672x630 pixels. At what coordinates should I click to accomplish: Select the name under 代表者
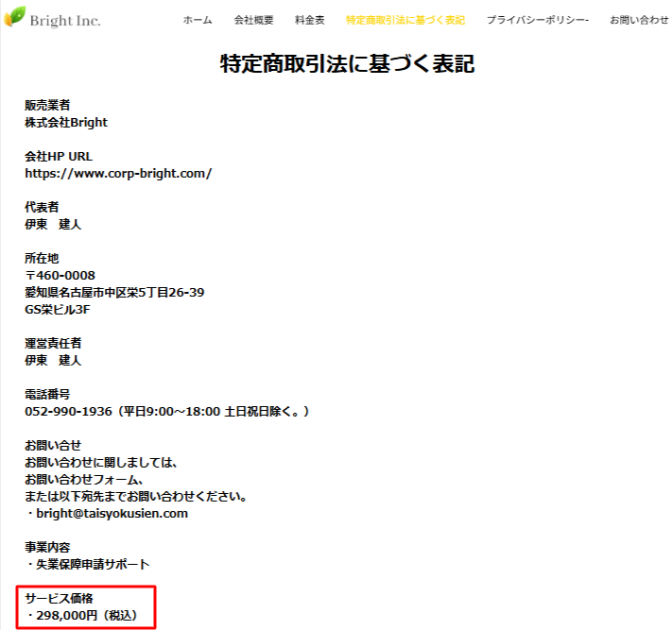pos(53,224)
